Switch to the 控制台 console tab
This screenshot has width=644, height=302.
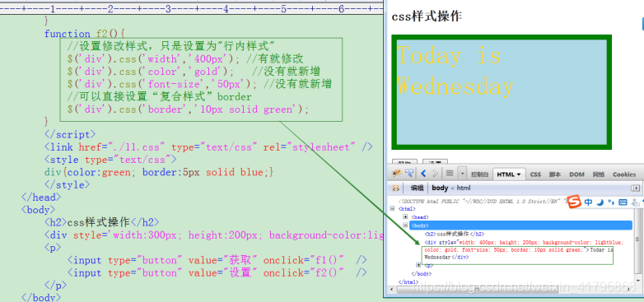point(479,174)
